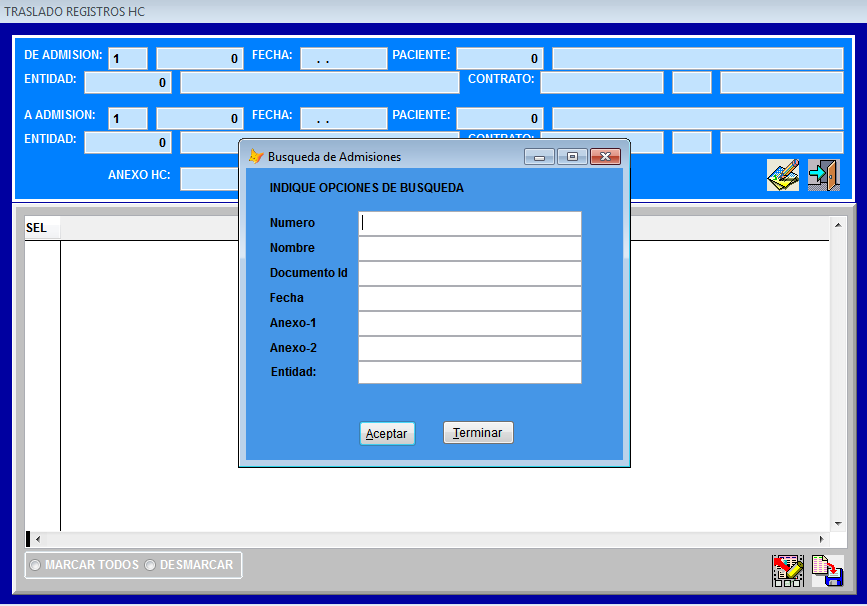867x606 pixels.
Task: Click the Entidad search field in dialog
Action: click(x=470, y=372)
